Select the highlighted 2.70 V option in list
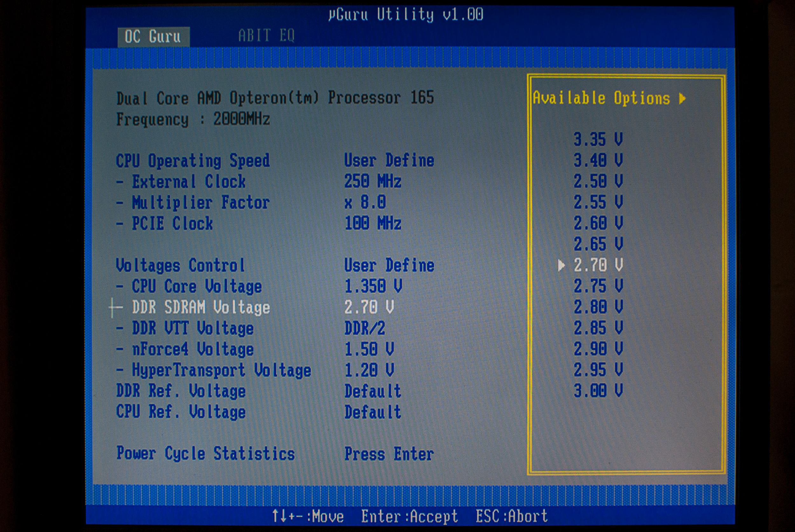 [x=598, y=265]
